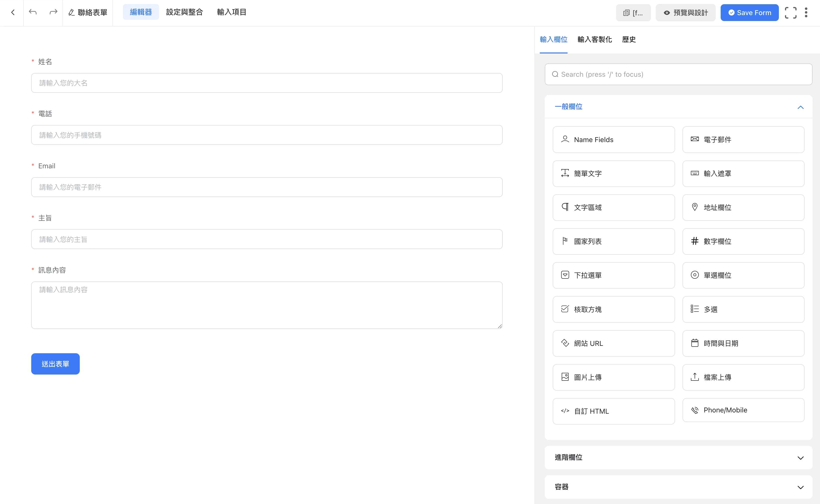This screenshot has width=820, height=504.
Task: Add the 核取方塊 checkbox field
Action: 613,309
